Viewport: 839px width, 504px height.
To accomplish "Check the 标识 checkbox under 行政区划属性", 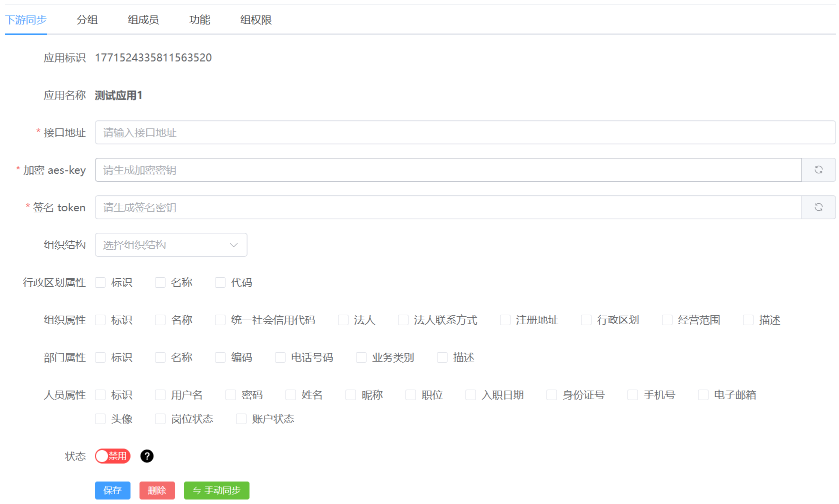I will pos(100,282).
